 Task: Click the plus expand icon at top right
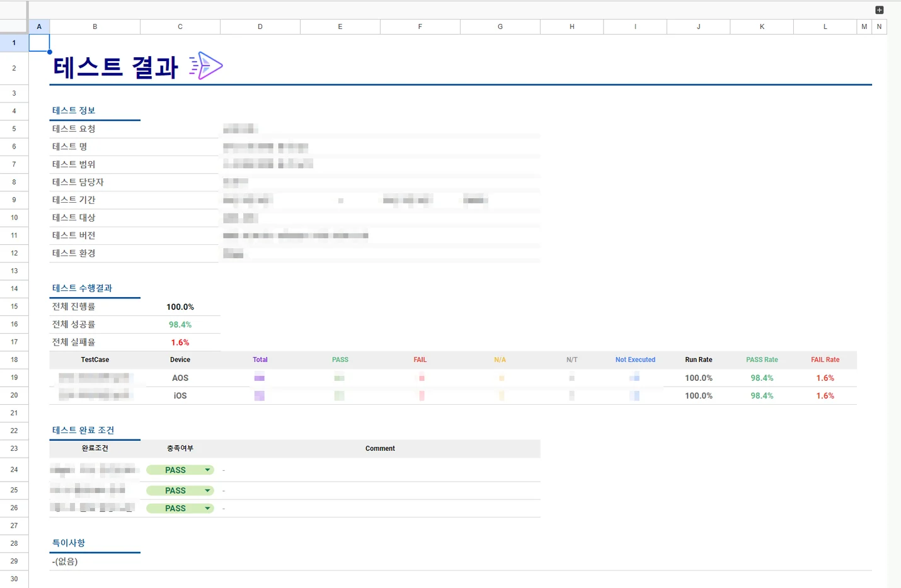880,10
